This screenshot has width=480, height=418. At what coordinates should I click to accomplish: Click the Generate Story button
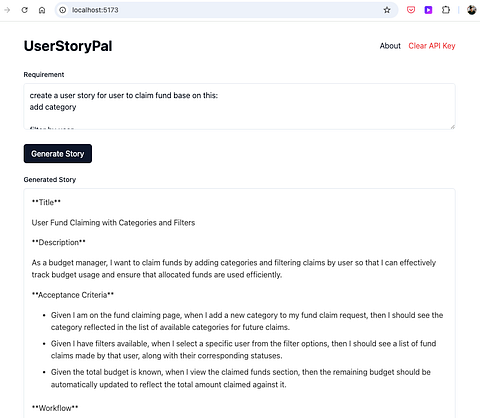tap(58, 154)
